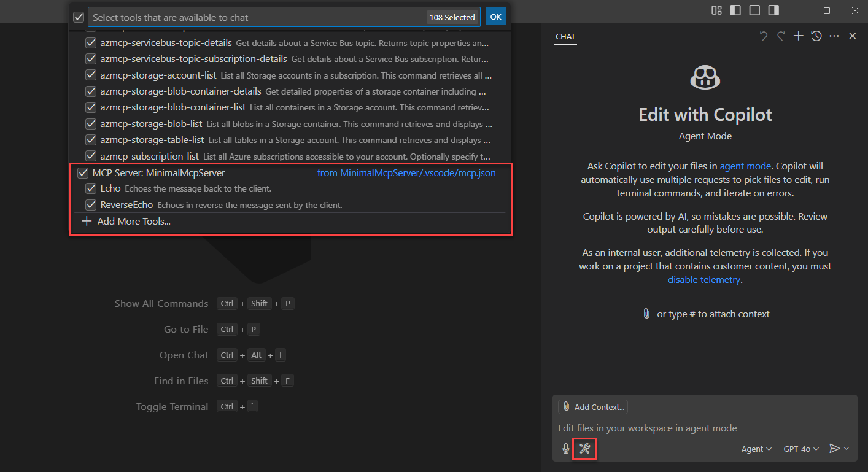The width and height of the screenshot is (868, 472).
Task: Toggle MCP Server: MinimalMcpServer checkbox
Action: [x=83, y=173]
